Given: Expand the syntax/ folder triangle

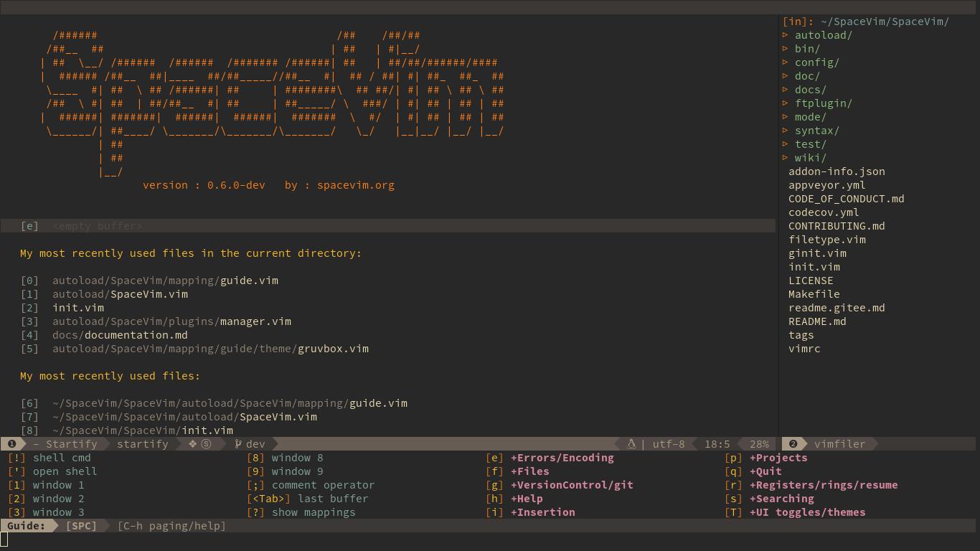Looking at the screenshot, I should [786, 131].
